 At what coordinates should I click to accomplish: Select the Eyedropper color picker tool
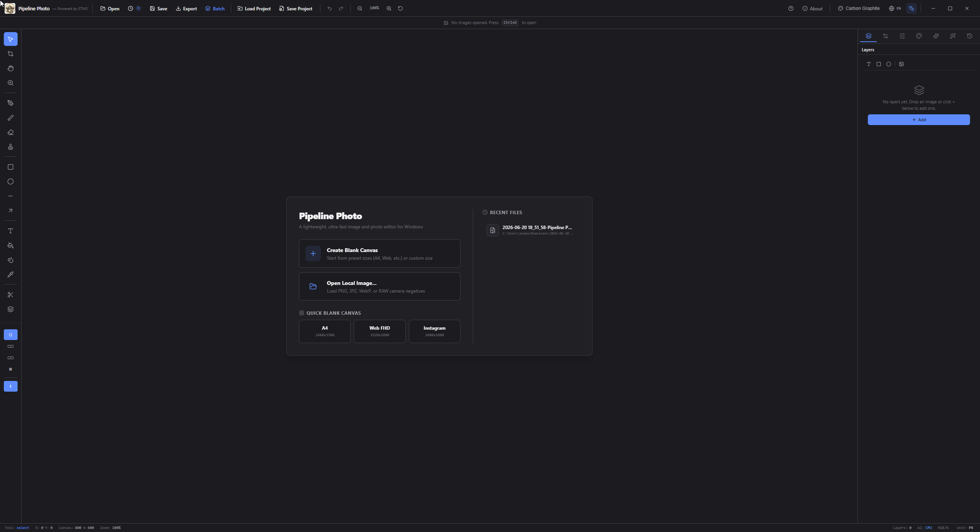(10, 274)
